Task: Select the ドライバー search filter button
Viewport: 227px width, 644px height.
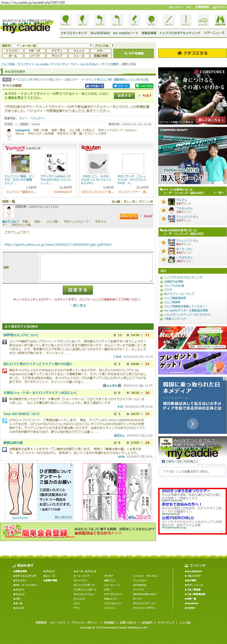Action: click(x=13, y=51)
